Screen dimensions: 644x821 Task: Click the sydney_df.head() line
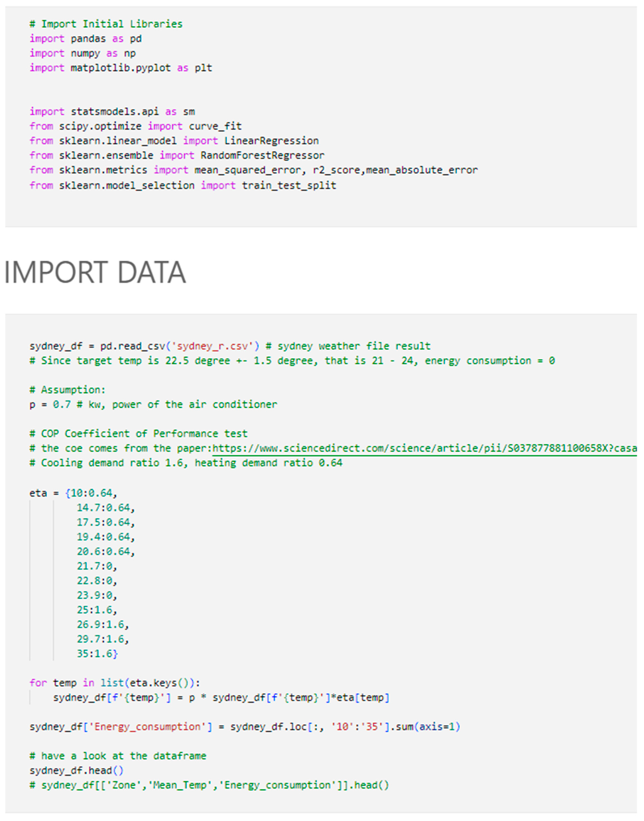[77, 770]
